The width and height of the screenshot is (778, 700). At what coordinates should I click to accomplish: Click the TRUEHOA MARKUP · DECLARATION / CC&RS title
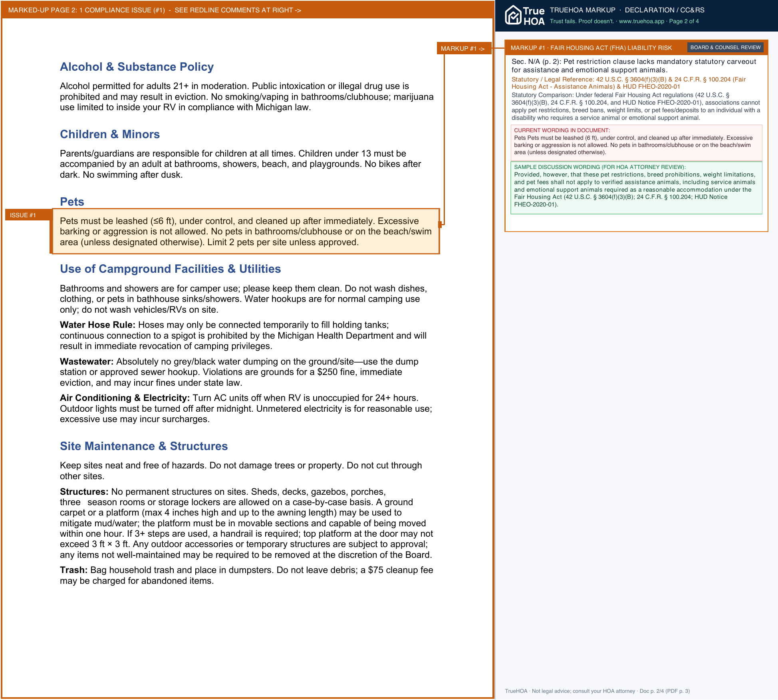pos(627,10)
